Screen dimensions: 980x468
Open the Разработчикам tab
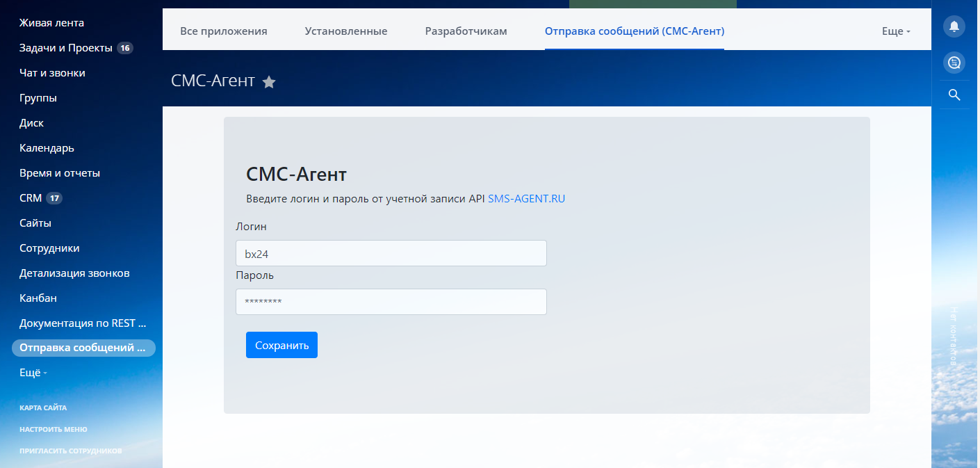pos(466,31)
